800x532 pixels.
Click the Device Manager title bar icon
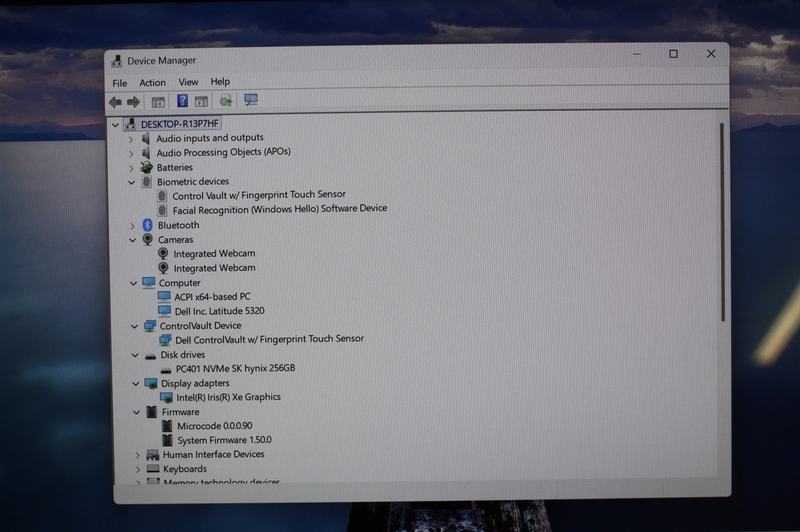[117, 61]
